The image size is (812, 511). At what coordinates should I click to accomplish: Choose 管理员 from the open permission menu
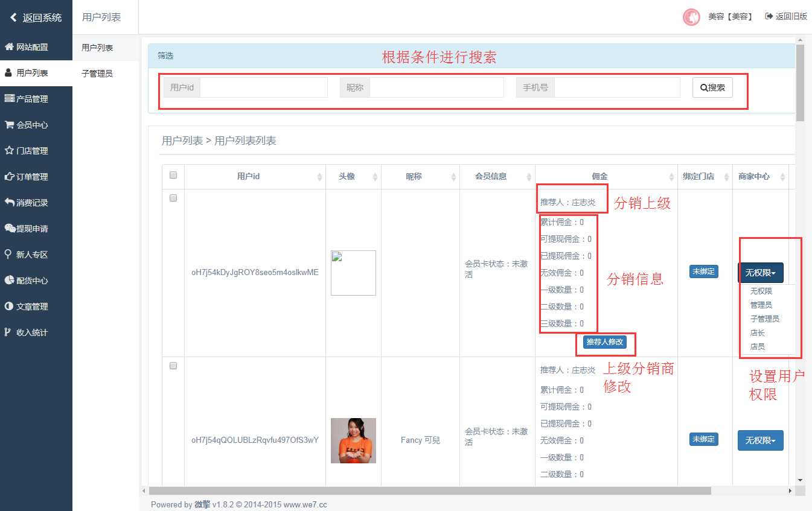(x=761, y=305)
